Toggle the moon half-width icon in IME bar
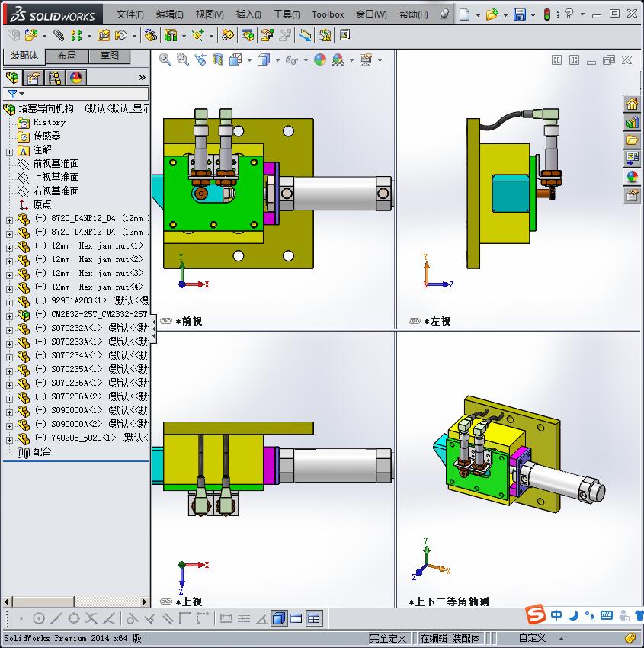The width and height of the screenshot is (644, 648). [573, 615]
